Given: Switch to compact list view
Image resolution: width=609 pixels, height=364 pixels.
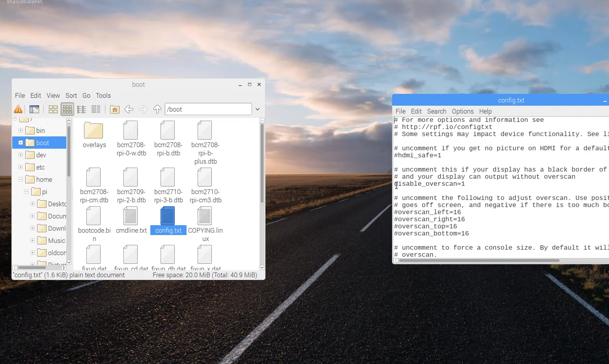Looking at the screenshot, I should click(82, 109).
